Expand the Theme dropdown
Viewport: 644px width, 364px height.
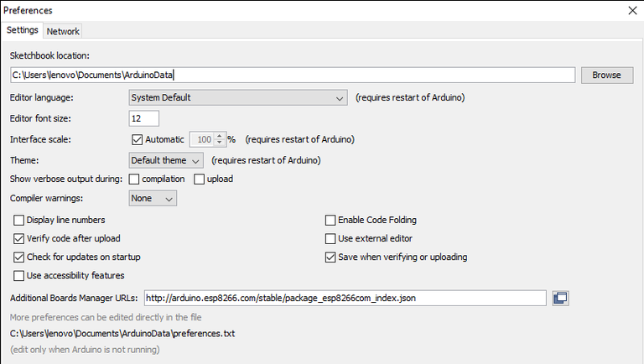(166, 160)
